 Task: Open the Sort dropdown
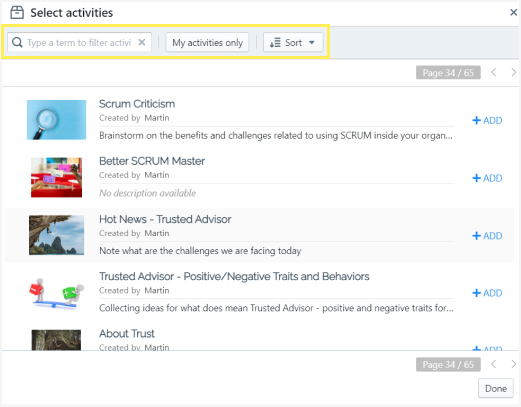(293, 42)
